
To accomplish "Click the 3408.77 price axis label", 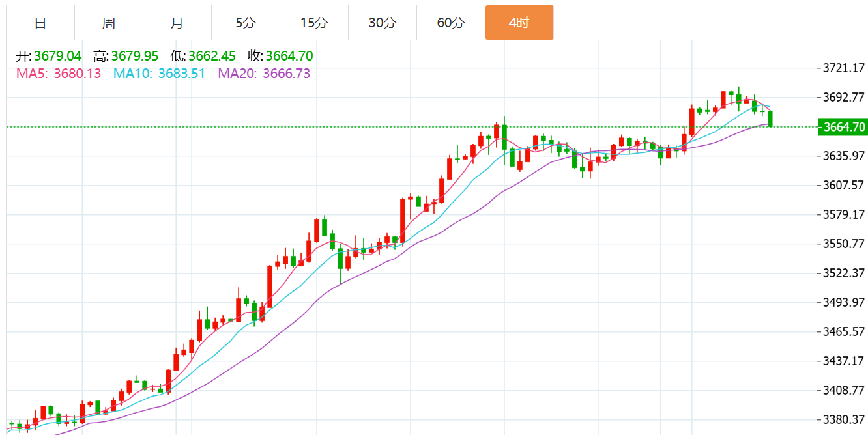I will click(844, 390).
